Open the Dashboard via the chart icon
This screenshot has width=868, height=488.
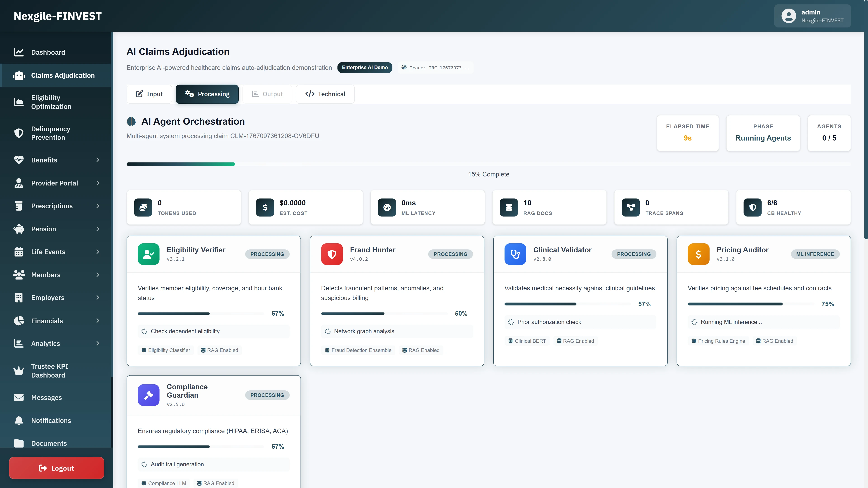(19, 52)
